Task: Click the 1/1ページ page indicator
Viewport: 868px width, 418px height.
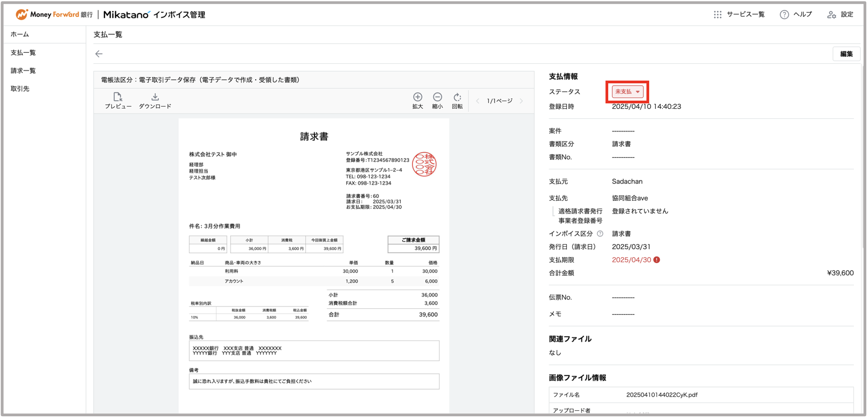Action: click(x=500, y=101)
